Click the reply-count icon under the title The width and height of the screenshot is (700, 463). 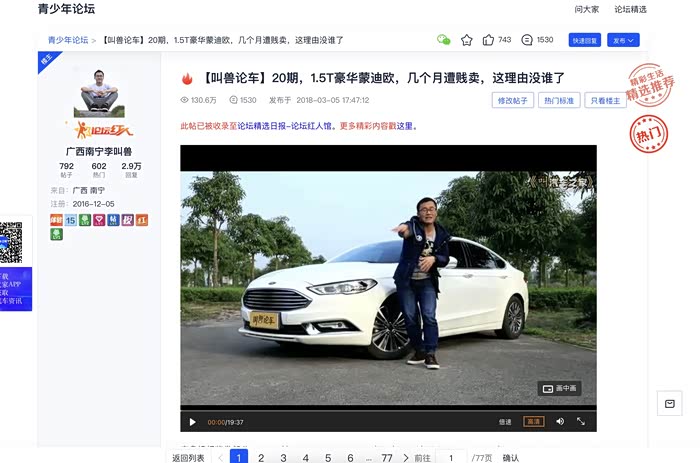(x=233, y=100)
